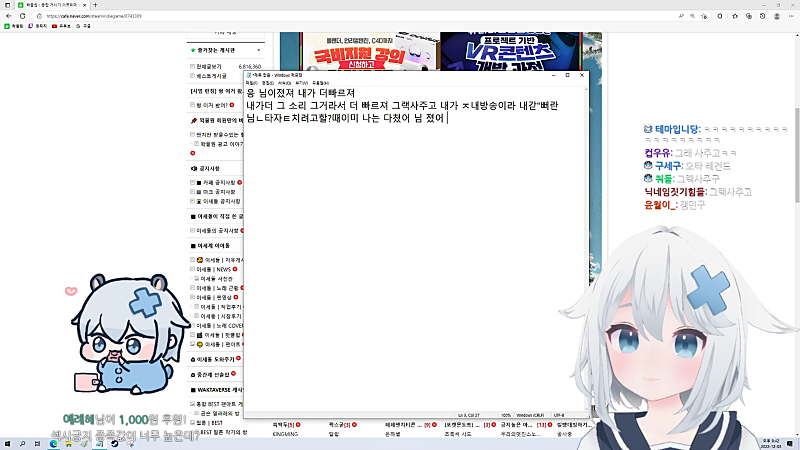Expand the 즐겨찾는 게시판 dropdown arrow
This screenshot has width=800, height=450.
[x=259, y=50]
